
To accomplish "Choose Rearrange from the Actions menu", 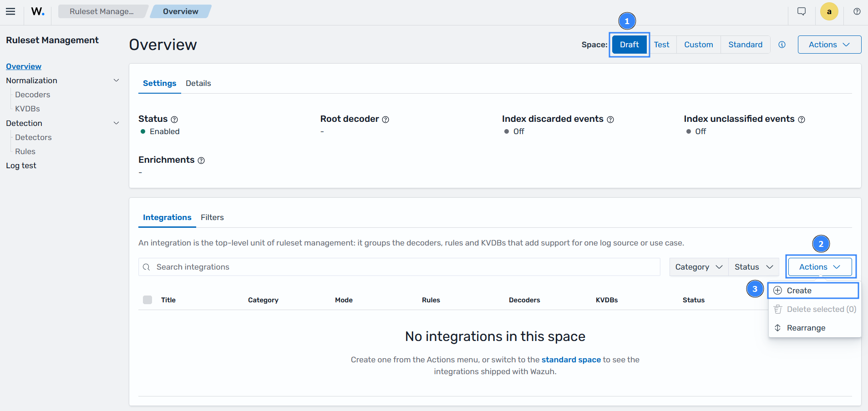I will 815,328.
